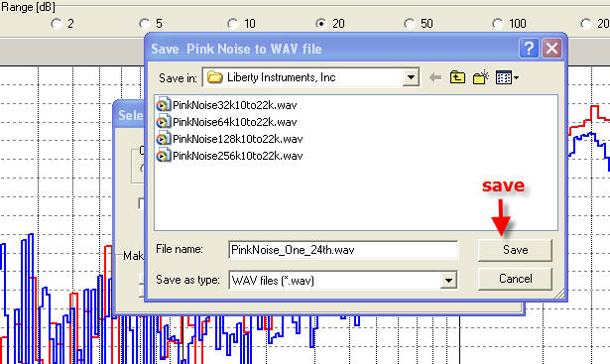Click the WAV files (*.wav) type field
Image resolution: width=610 pixels, height=364 pixels.
[x=343, y=280]
